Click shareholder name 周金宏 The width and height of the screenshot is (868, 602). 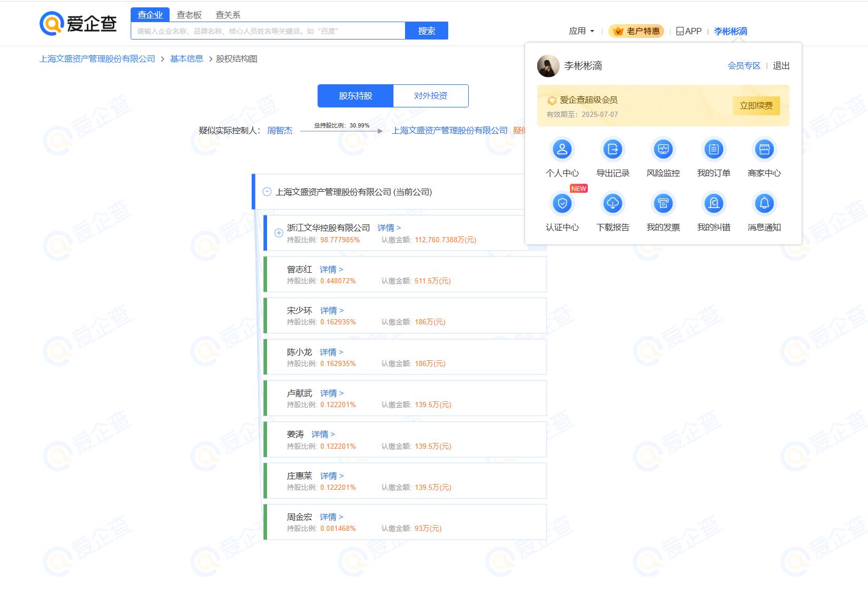point(300,517)
